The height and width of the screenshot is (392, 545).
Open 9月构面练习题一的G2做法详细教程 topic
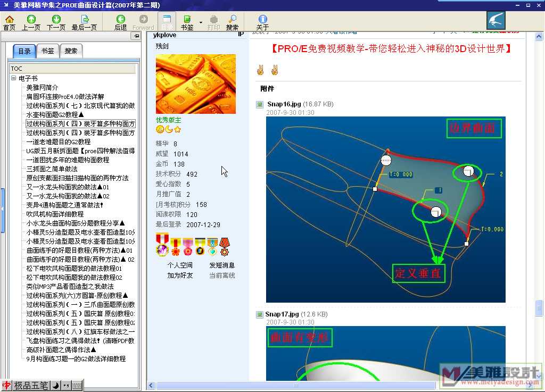click(x=76, y=358)
